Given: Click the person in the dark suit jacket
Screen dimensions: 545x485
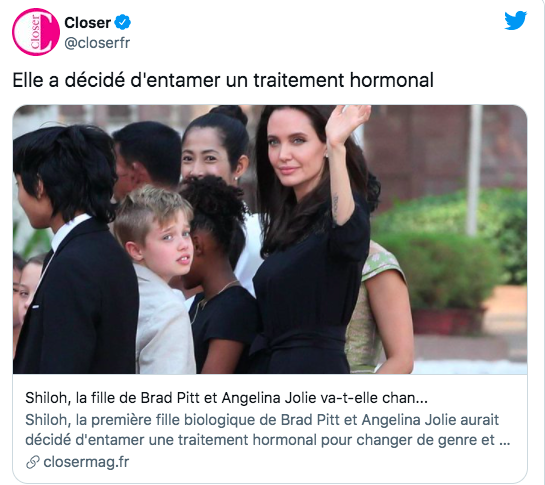Looking at the screenshot, I should 75,250.
